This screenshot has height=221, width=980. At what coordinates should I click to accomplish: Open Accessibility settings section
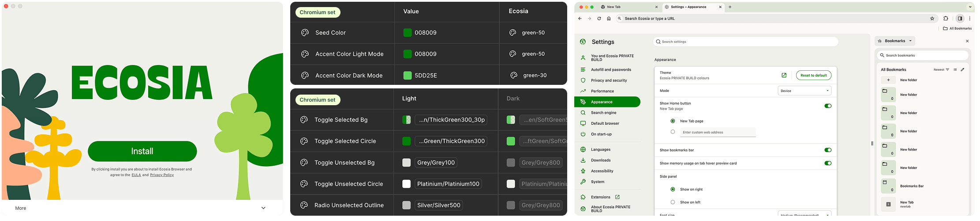pyautogui.click(x=602, y=171)
